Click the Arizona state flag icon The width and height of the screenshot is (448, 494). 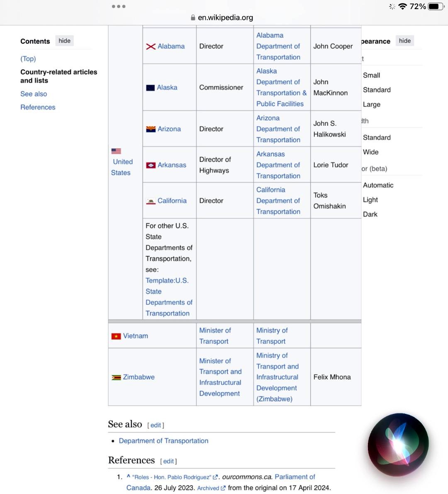click(x=151, y=129)
